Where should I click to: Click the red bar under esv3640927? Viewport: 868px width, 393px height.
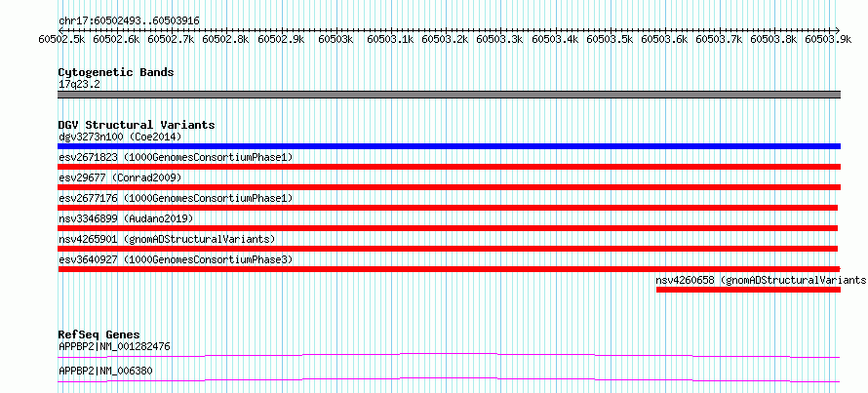(x=450, y=269)
